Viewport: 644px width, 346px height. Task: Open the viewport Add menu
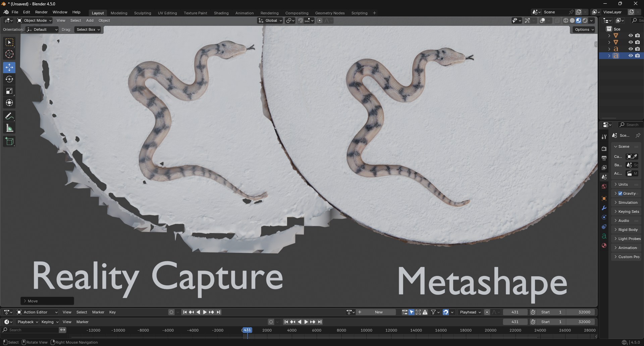click(90, 20)
